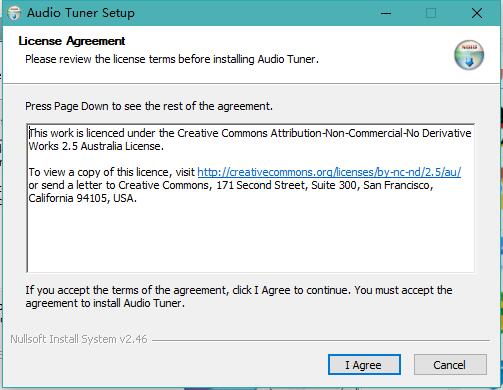503x390 pixels.
Task: Click the 'Works 2.5 Australia License' line
Action: pyautogui.click(x=96, y=146)
